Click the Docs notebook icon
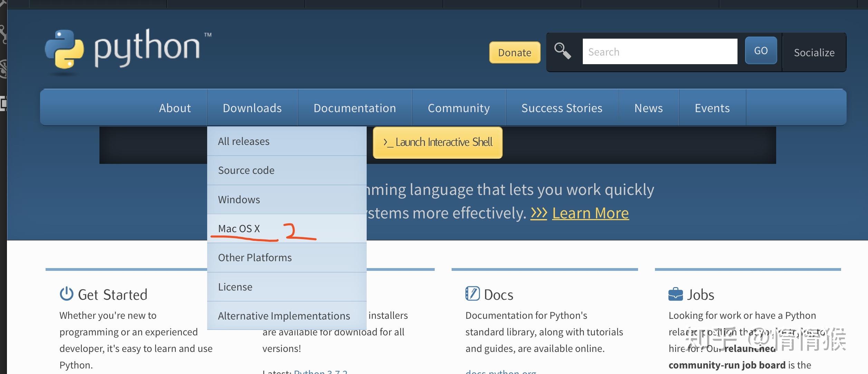The width and height of the screenshot is (868, 374). [472, 294]
